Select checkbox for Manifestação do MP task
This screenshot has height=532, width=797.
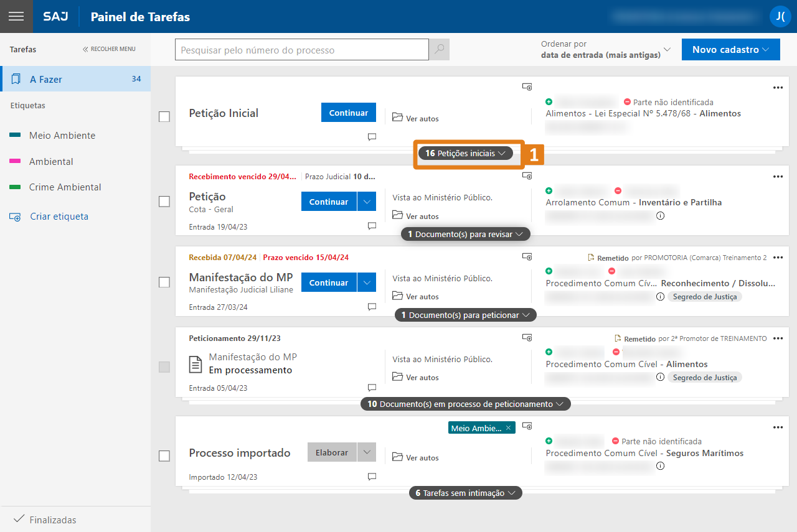(164, 282)
